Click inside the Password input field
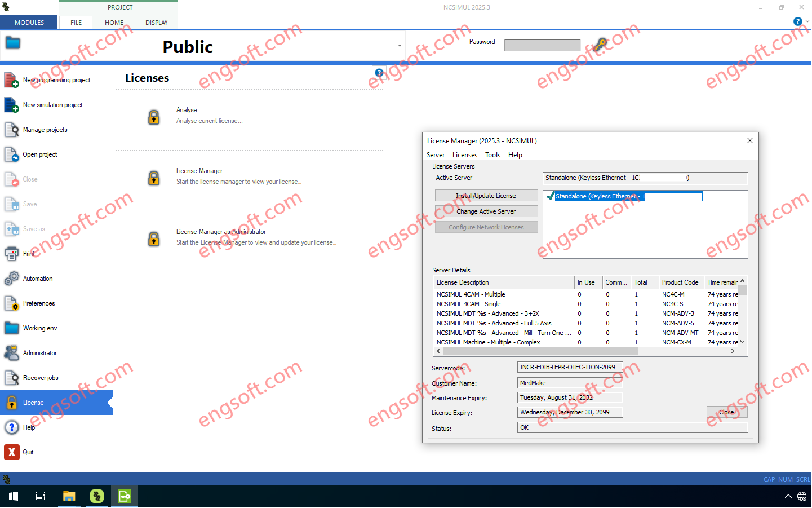The image size is (812, 508). pyautogui.click(x=543, y=45)
